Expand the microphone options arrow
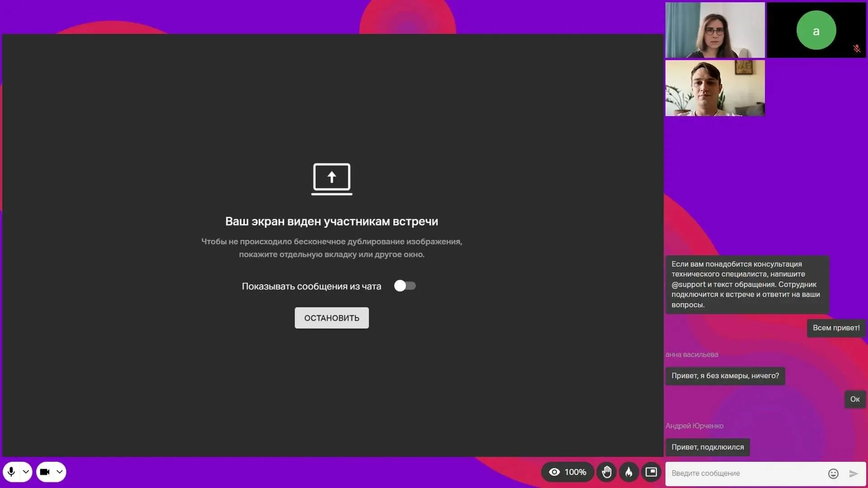This screenshot has height=488, width=868. click(x=26, y=472)
